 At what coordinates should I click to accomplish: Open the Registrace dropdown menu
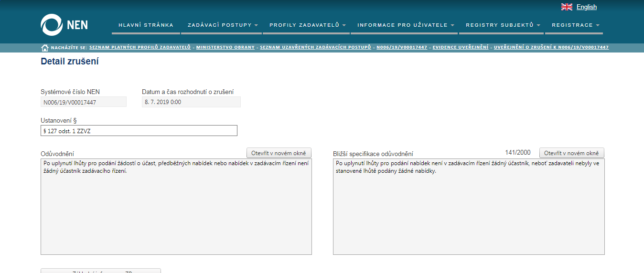pyautogui.click(x=575, y=25)
